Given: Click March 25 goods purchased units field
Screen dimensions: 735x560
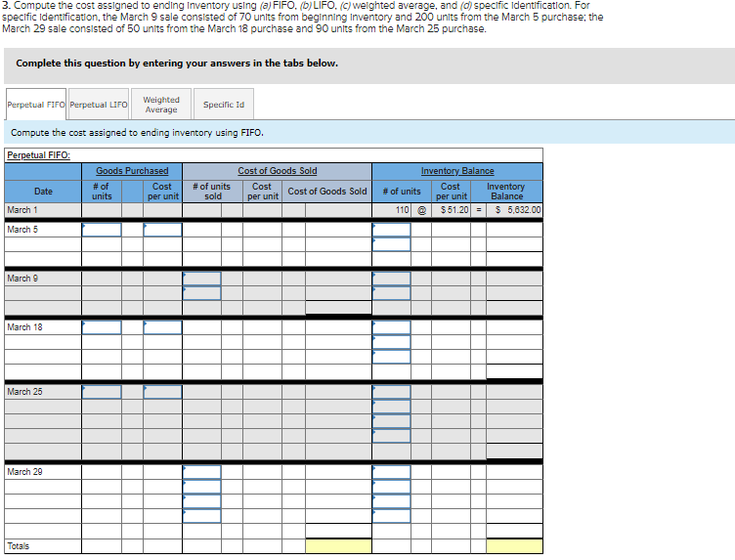Looking at the screenshot, I should pos(102,392).
